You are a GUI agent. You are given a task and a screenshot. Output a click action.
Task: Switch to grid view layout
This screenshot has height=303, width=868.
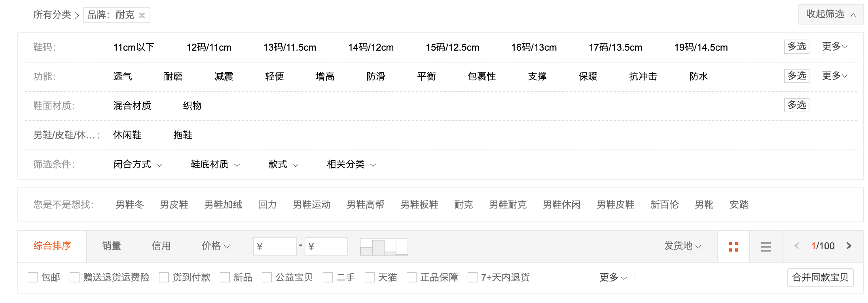[733, 246]
